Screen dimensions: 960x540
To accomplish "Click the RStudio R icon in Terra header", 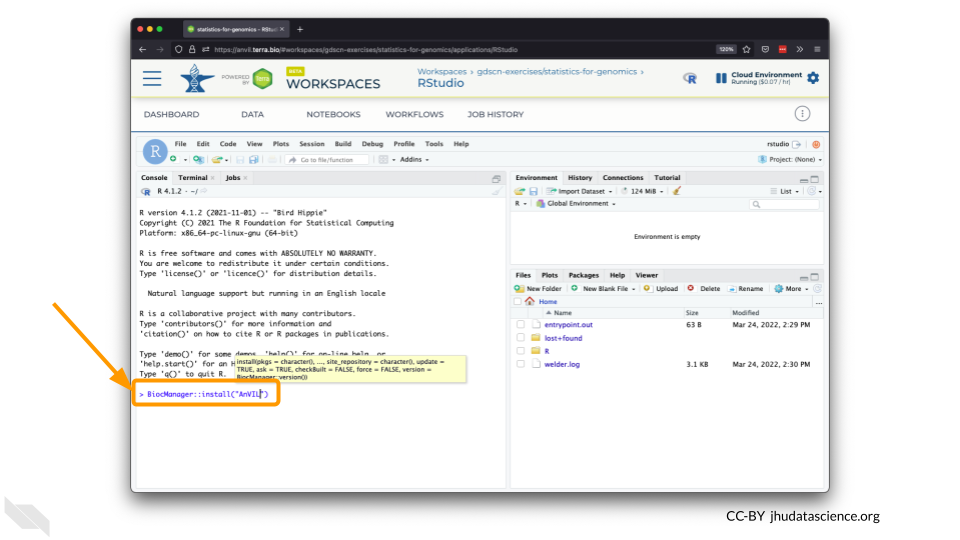I will pos(690,78).
